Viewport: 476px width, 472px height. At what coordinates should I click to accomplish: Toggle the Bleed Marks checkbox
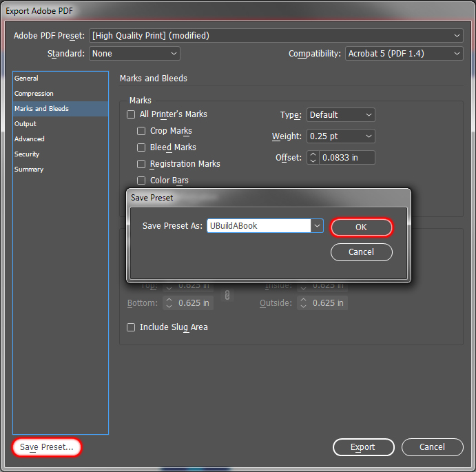(x=141, y=147)
